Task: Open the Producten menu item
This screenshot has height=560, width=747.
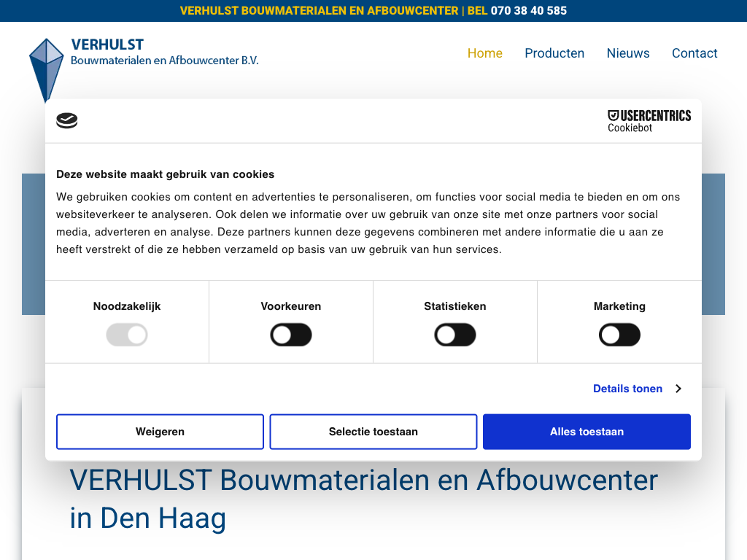Action: point(554,52)
